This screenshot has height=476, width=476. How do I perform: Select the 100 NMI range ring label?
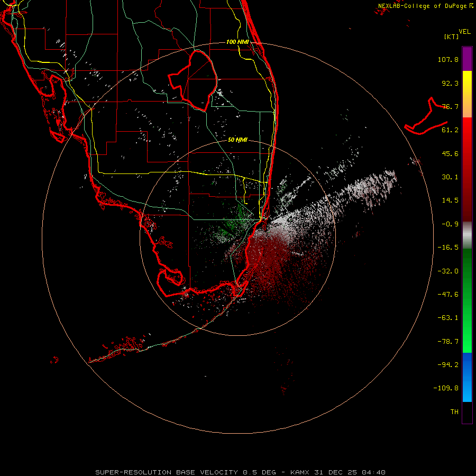coord(237,42)
